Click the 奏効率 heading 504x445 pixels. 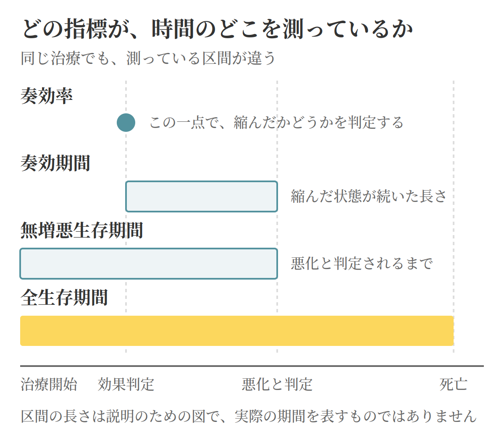(x=47, y=96)
